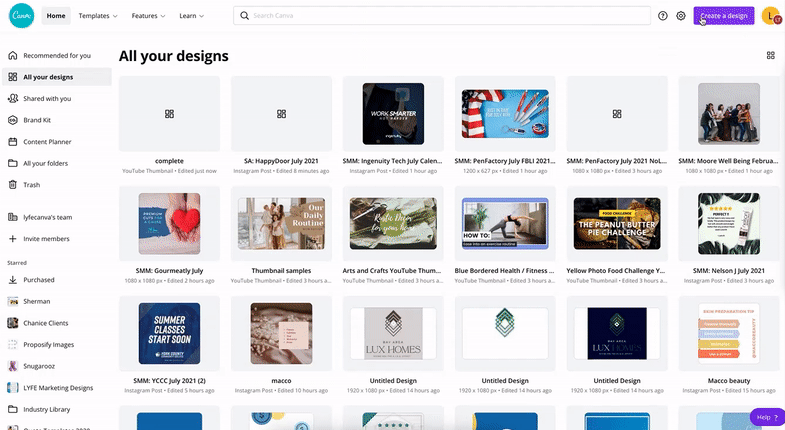Click the 'Sherman' folder label
This screenshot has width=785, height=430.
point(37,301)
